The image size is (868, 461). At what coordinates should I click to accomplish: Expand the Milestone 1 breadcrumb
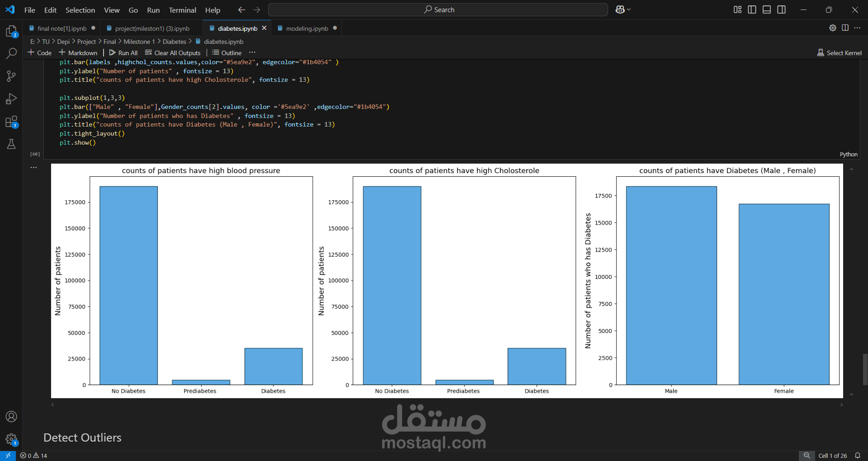[139, 42]
